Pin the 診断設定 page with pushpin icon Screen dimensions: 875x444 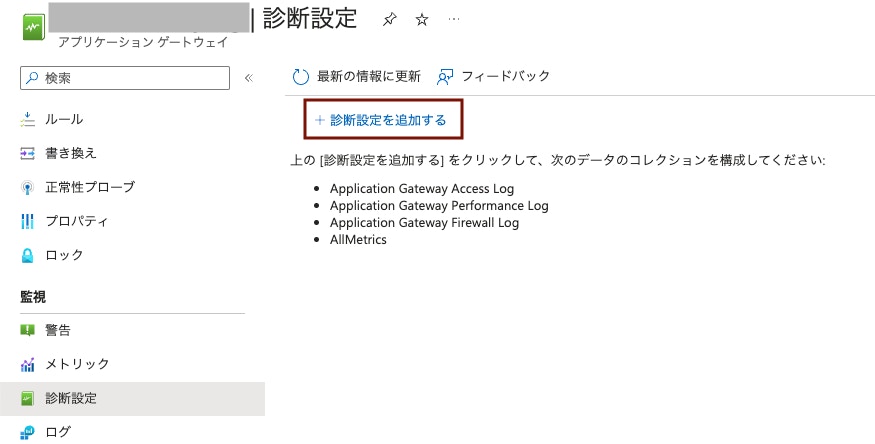[x=390, y=20]
